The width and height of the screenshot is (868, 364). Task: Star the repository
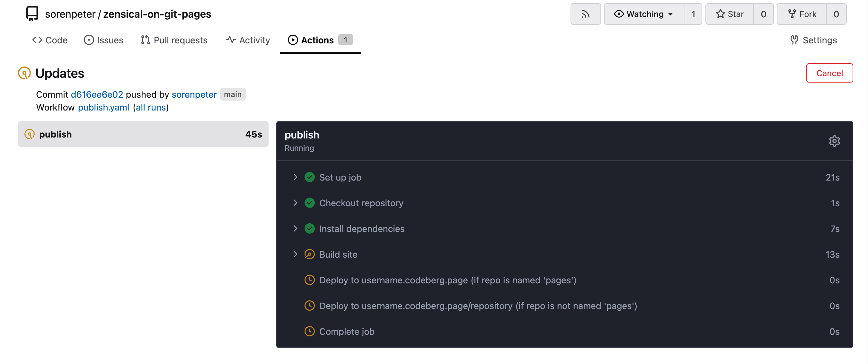coord(730,14)
